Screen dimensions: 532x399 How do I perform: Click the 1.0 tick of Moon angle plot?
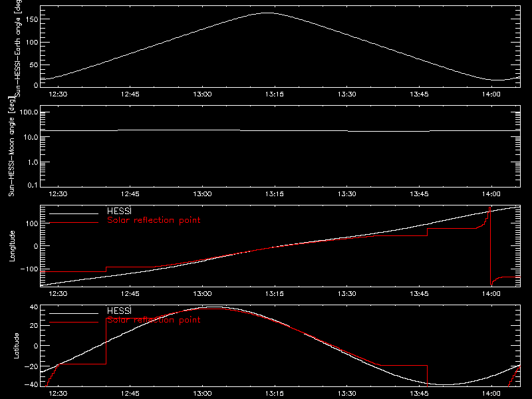[33, 162]
